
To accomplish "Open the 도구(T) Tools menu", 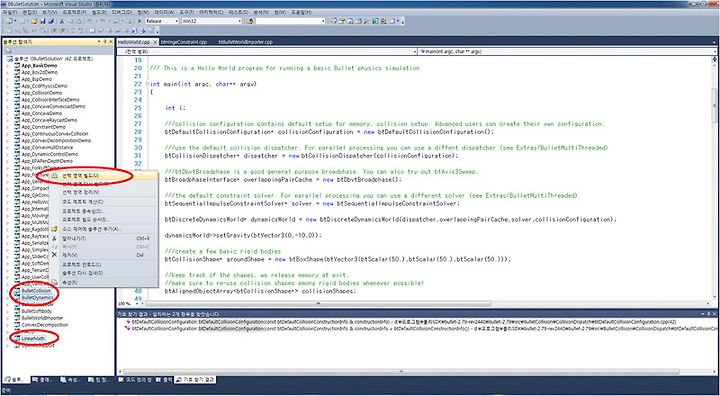I will tap(187, 12).
